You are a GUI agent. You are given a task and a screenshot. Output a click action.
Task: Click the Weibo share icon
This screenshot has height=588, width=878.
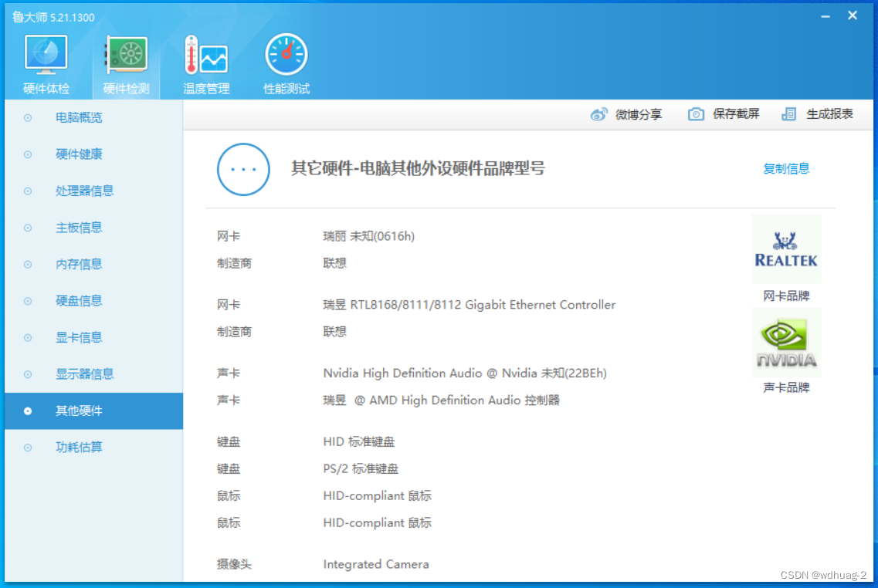pyautogui.click(x=599, y=114)
